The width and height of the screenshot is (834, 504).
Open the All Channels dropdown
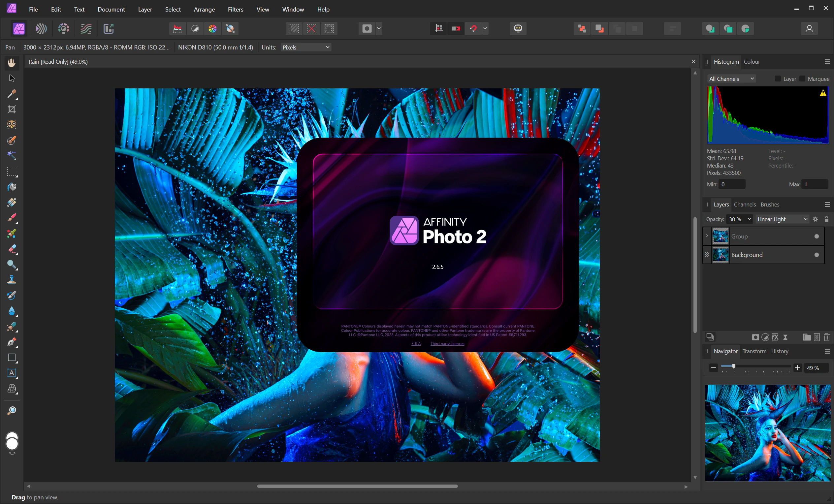[x=731, y=79]
